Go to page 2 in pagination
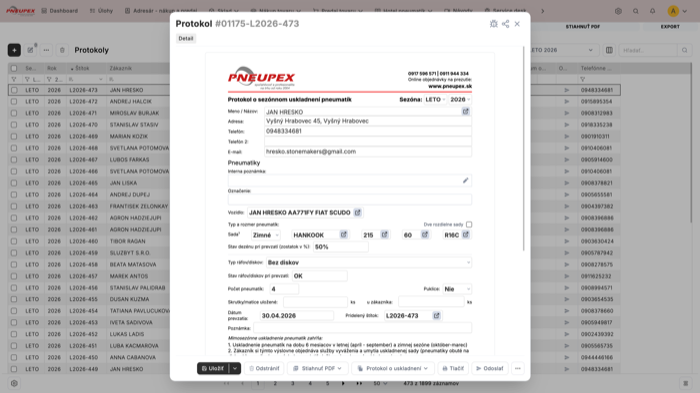Image resolution: width=700 pixels, height=393 pixels. pyautogui.click(x=275, y=383)
